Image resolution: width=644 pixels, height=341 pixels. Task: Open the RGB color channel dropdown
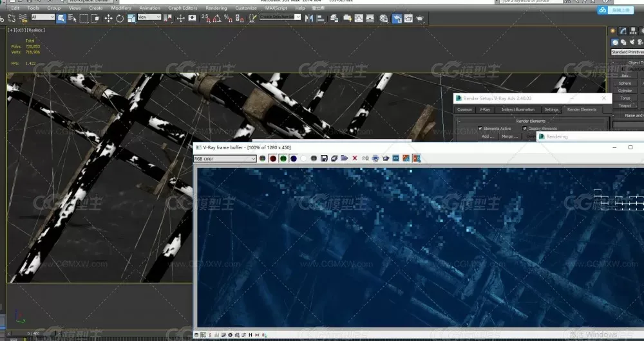click(x=225, y=159)
